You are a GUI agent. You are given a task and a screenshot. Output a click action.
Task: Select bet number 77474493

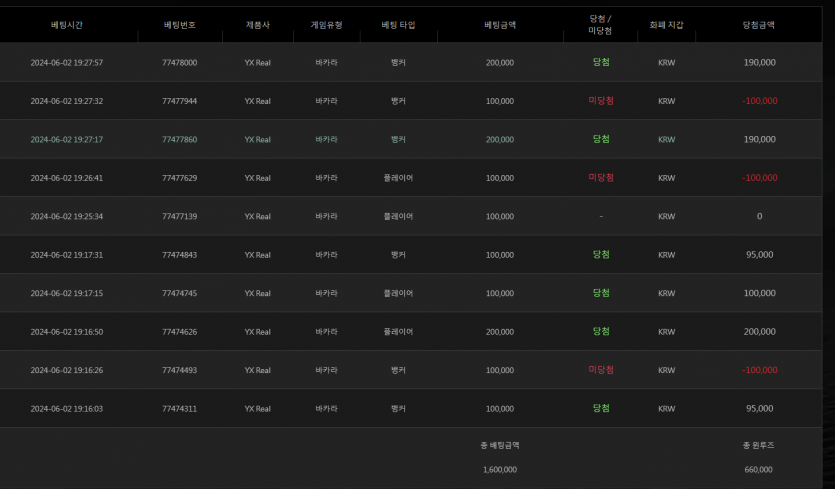[179, 370]
